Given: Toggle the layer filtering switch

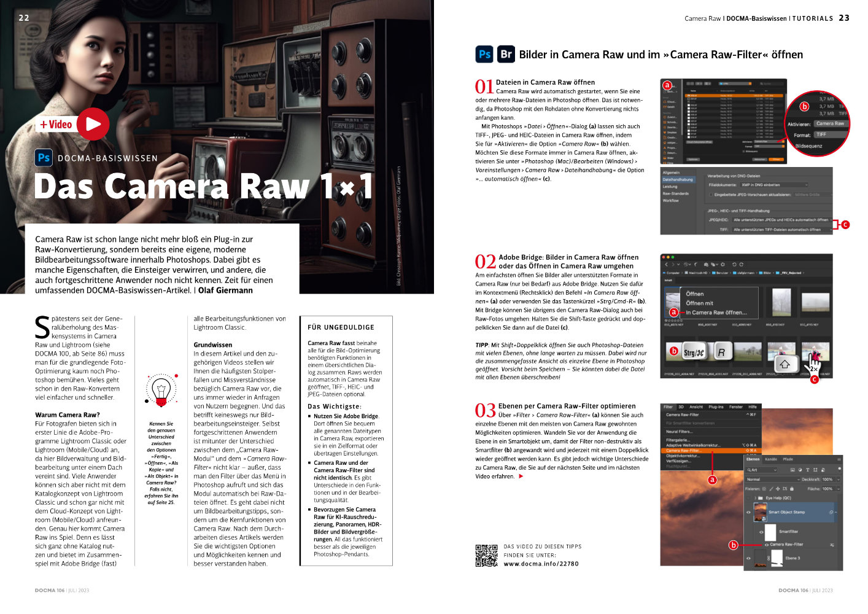Looking at the screenshot, I should [839, 470].
